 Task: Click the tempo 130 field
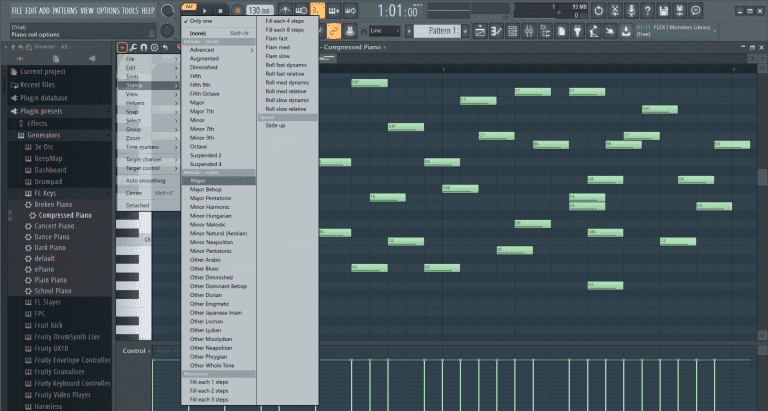pos(260,10)
